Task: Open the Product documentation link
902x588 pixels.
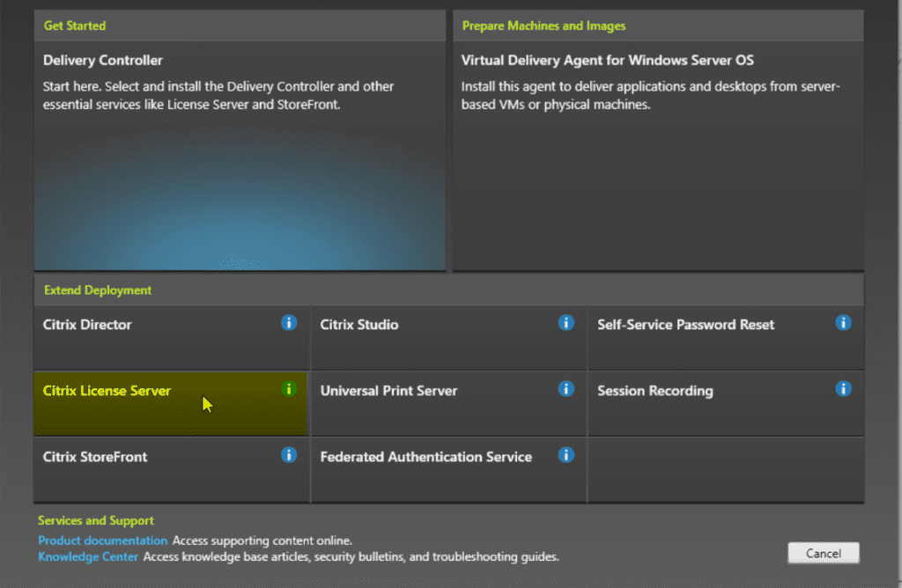Action: coord(102,540)
